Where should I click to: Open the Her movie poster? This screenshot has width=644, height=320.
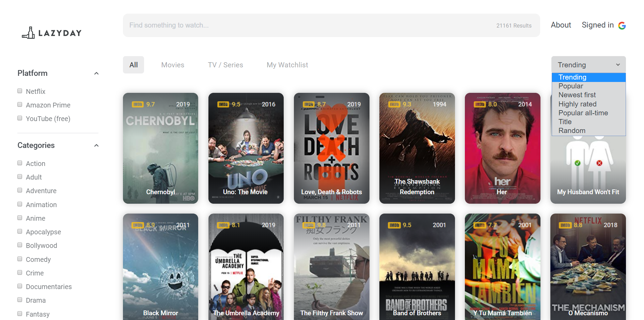(x=502, y=148)
